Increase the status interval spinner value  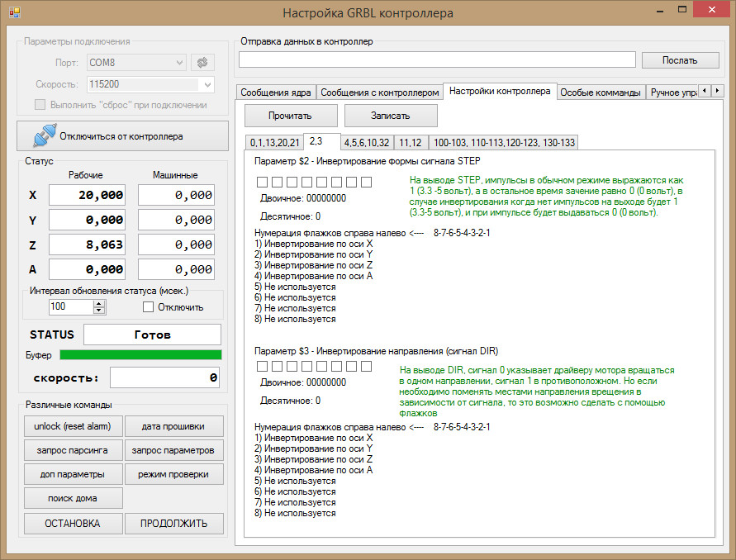coord(99,304)
